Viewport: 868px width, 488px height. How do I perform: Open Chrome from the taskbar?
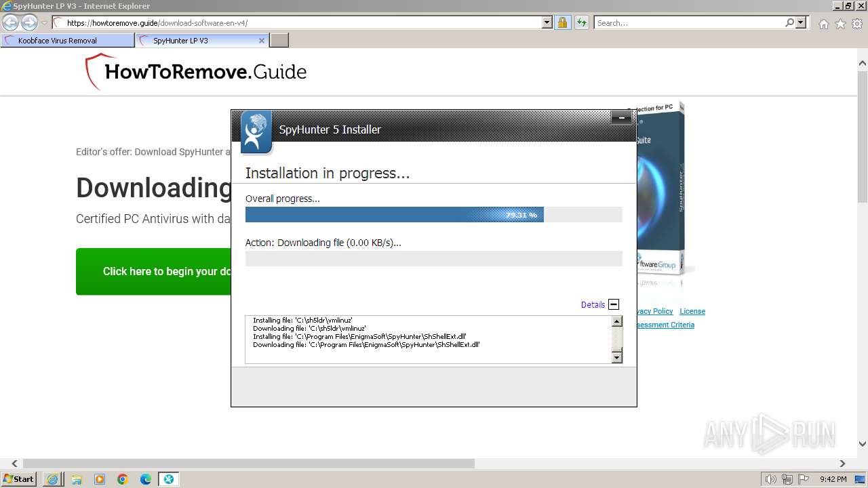point(123,479)
